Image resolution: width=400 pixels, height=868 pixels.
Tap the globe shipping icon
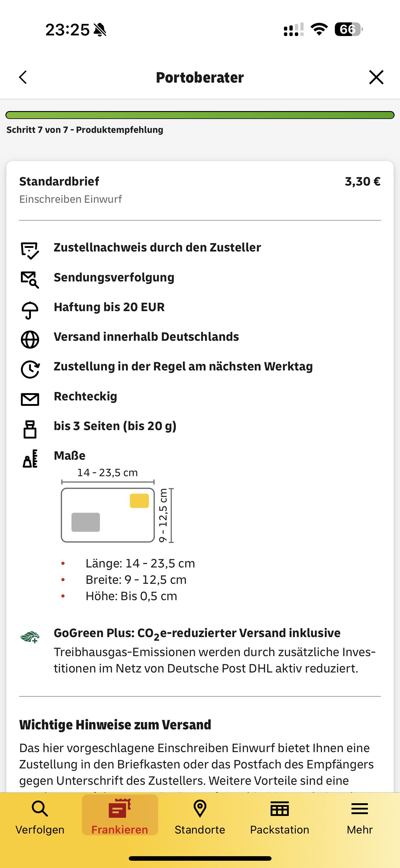30,339
